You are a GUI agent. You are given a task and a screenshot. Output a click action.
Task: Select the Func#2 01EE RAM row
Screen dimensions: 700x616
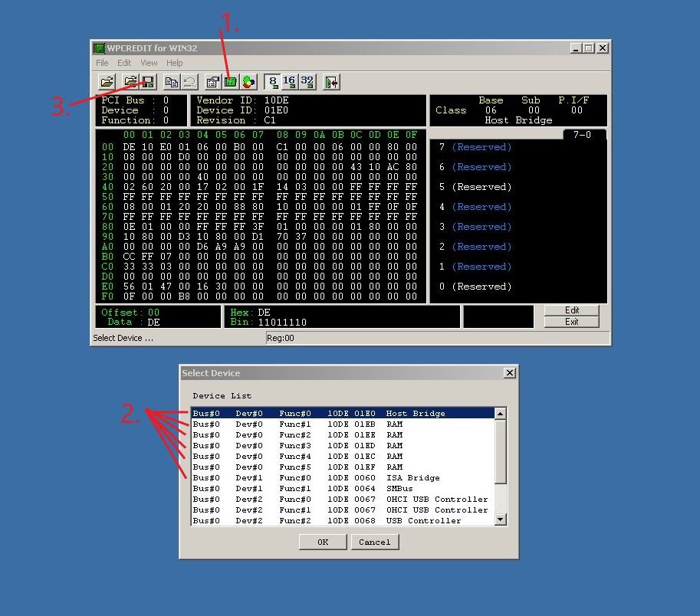pos(343,435)
